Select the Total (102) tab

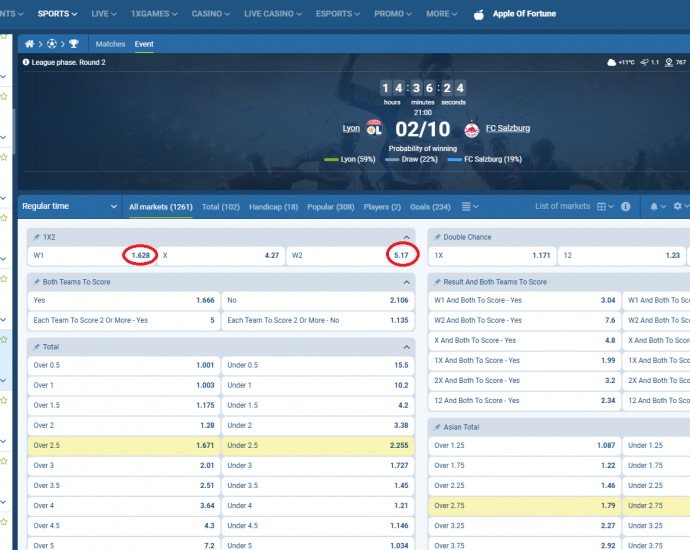click(220, 207)
